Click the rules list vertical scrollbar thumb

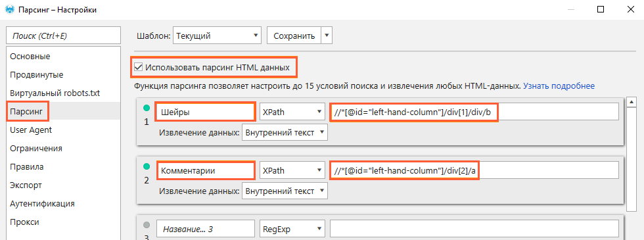click(x=632, y=158)
